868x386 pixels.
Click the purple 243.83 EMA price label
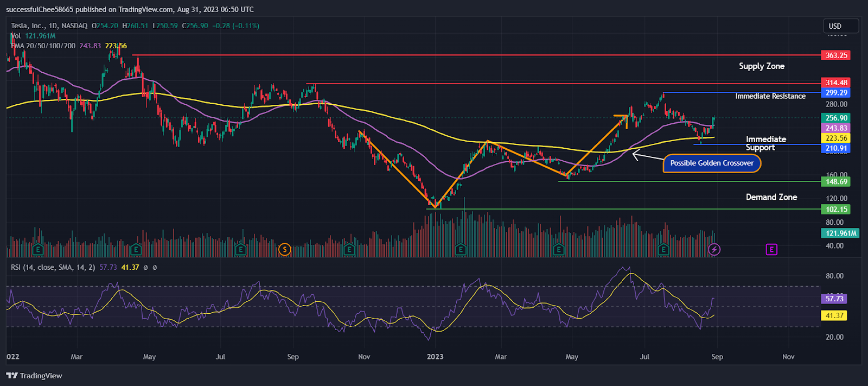(836, 128)
